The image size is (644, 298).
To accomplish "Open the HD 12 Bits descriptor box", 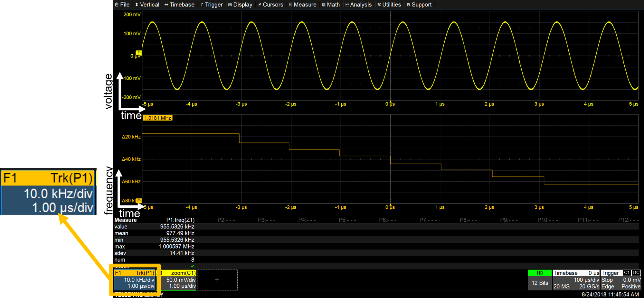I will (540, 280).
